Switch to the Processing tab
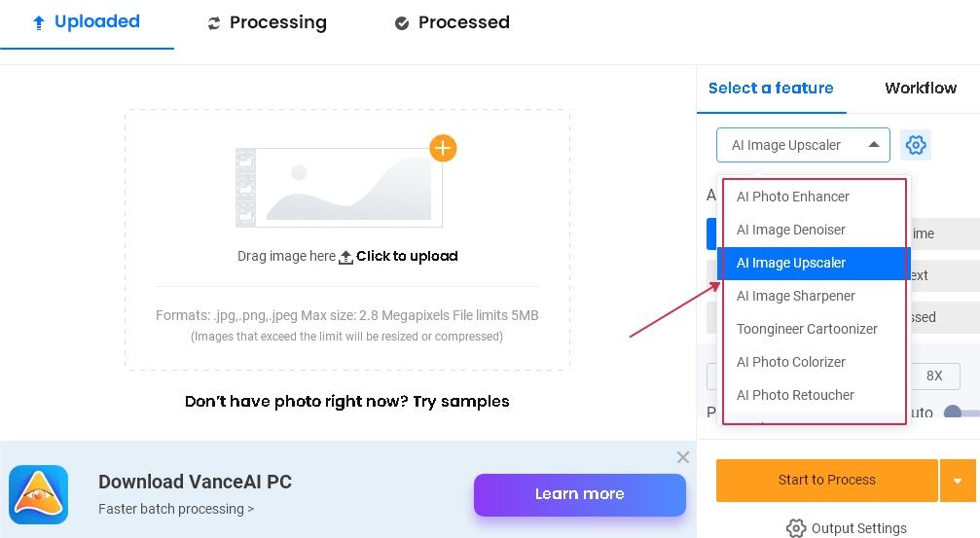The image size is (980, 538). coord(268,23)
